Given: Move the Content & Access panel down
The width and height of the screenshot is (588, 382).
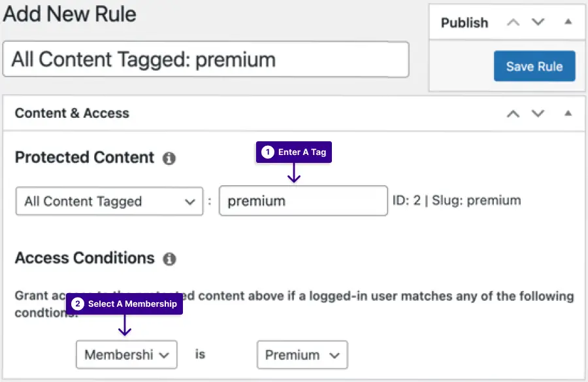Looking at the screenshot, I should tap(538, 113).
